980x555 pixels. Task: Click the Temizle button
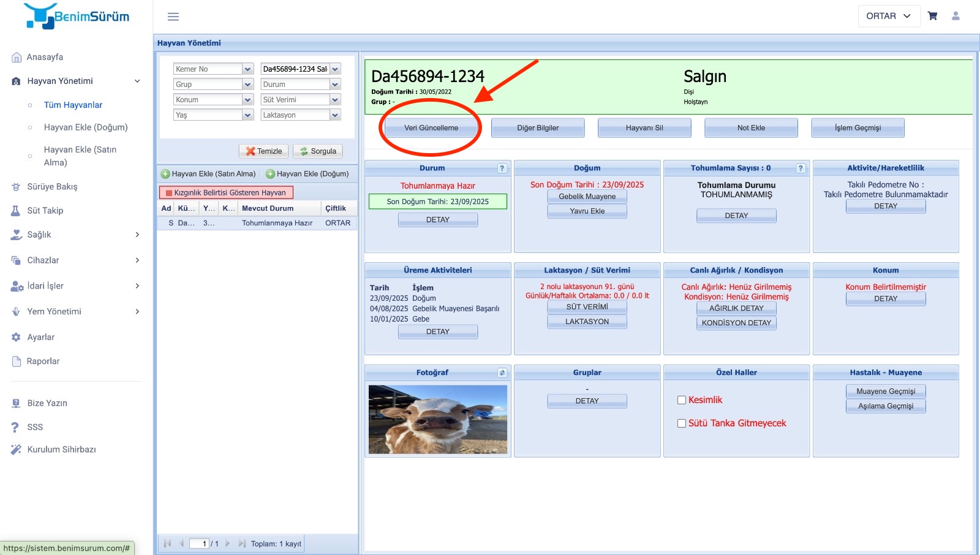click(x=264, y=151)
